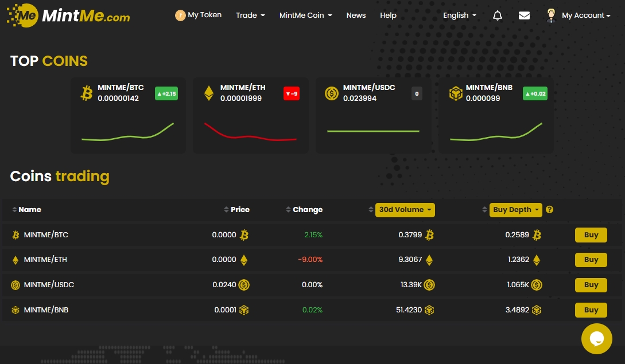Open the messages envelope icon

point(524,15)
